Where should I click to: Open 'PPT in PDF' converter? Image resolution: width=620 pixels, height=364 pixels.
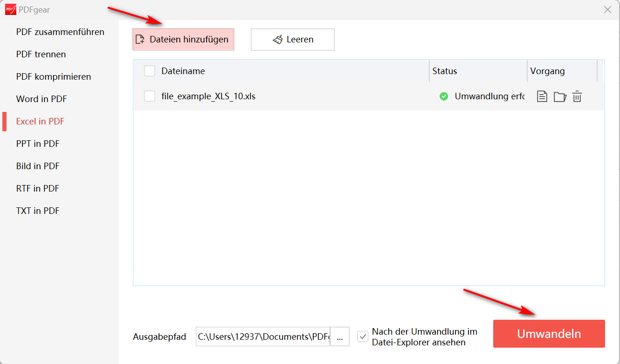pos(38,144)
